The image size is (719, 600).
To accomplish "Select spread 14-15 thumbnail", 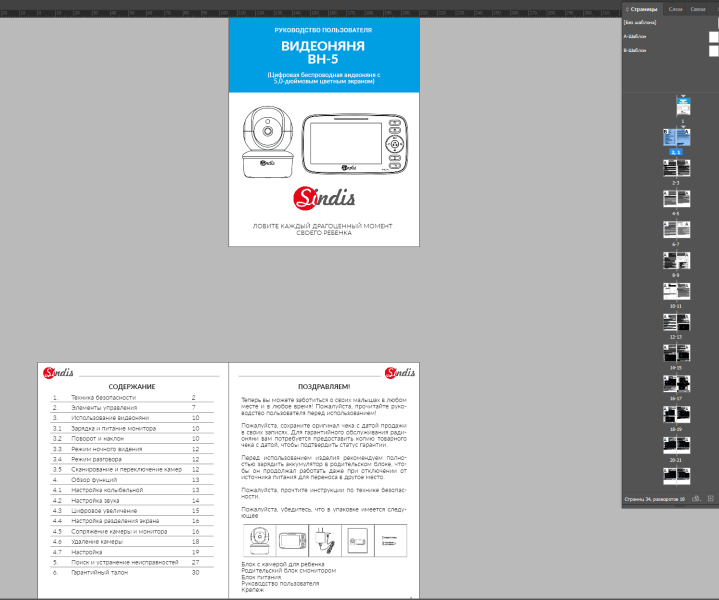I will [676, 353].
